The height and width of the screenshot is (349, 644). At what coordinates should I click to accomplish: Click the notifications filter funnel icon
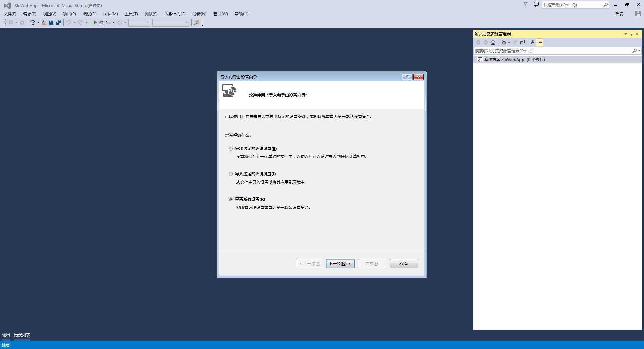coord(526,5)
